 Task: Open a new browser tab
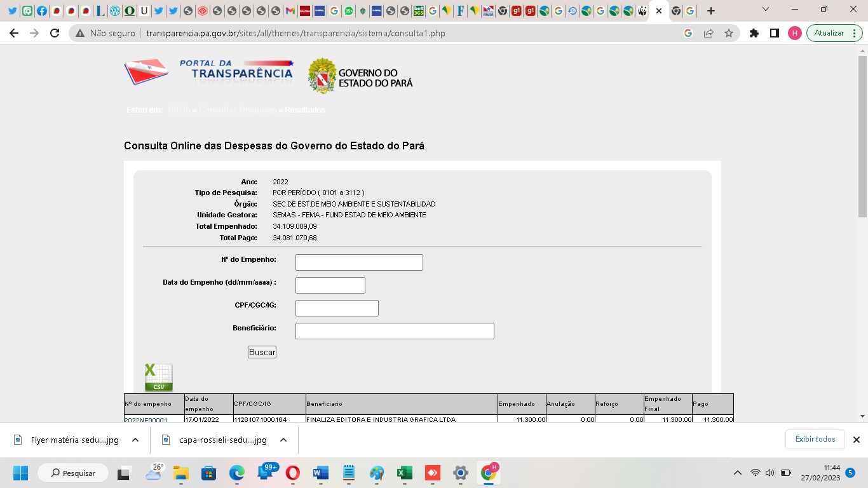click(710, 11)
